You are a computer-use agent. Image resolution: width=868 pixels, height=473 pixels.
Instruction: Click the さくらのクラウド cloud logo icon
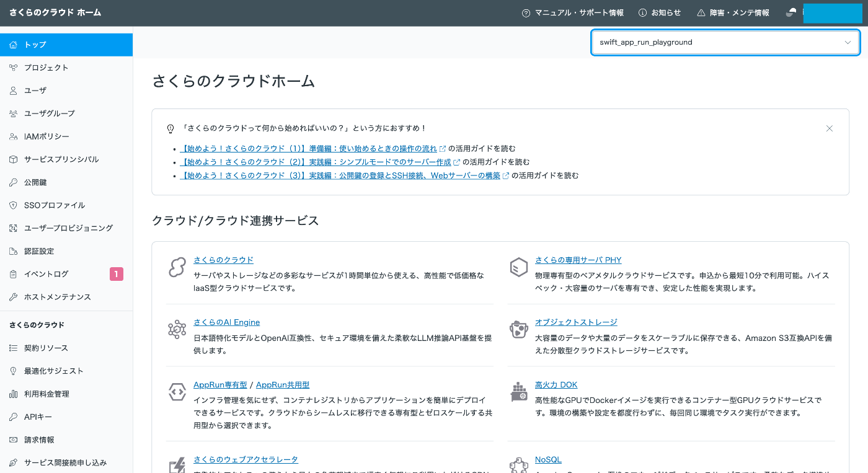coord(177,268)
